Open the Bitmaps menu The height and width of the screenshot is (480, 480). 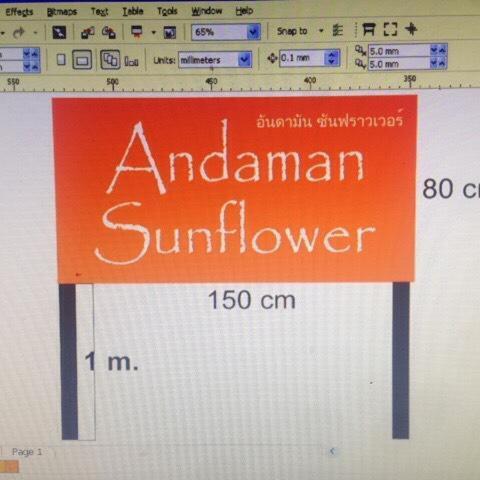62,12
